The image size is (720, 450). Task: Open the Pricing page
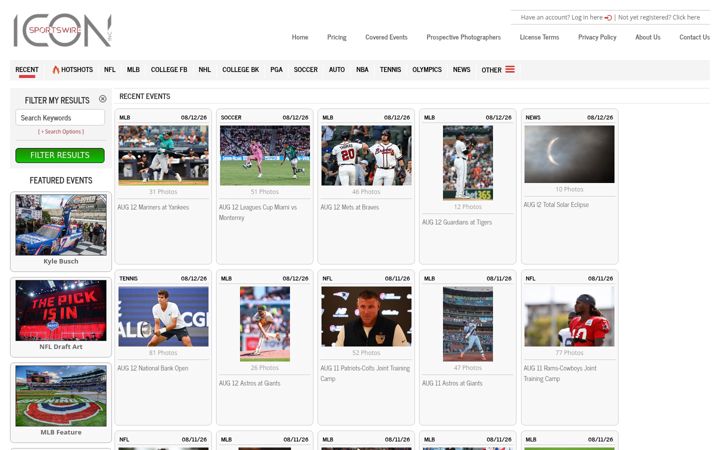pyautogui.click(x=337, y=37)
